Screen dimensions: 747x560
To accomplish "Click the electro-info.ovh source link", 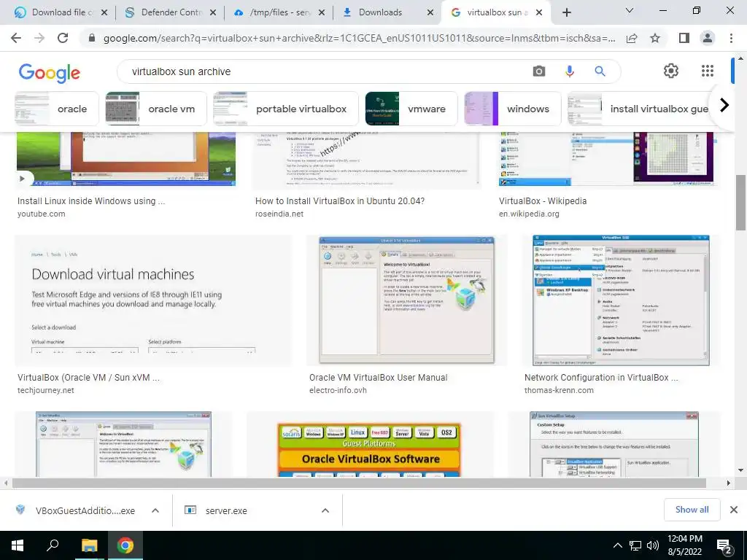I will [x=338, y=390].
